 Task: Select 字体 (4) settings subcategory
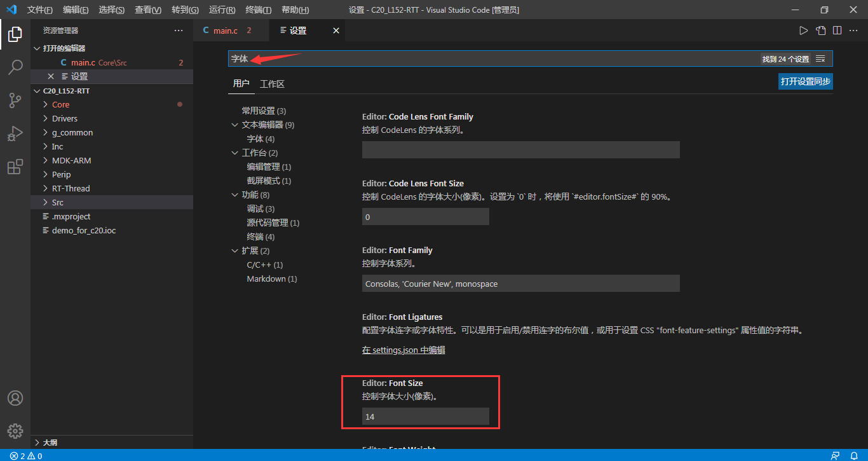[261, 139]
